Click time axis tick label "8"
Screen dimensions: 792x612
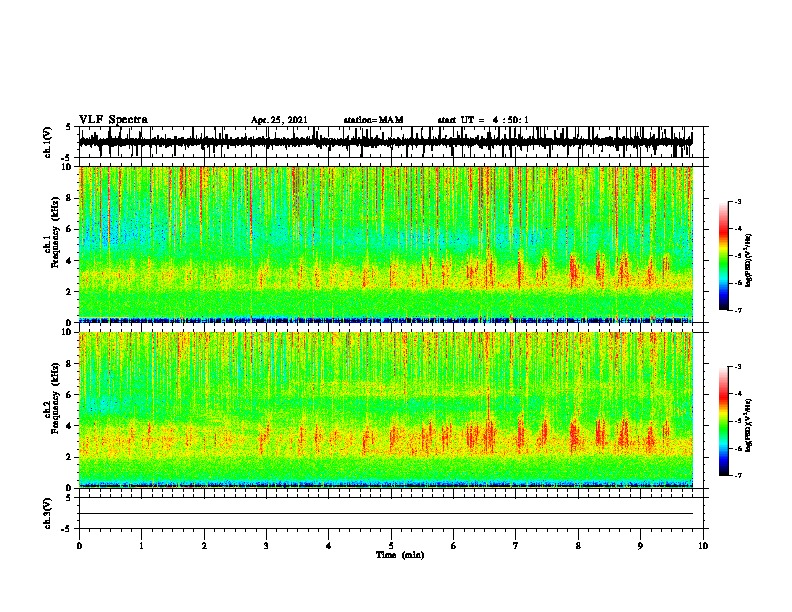click(578, 546)
